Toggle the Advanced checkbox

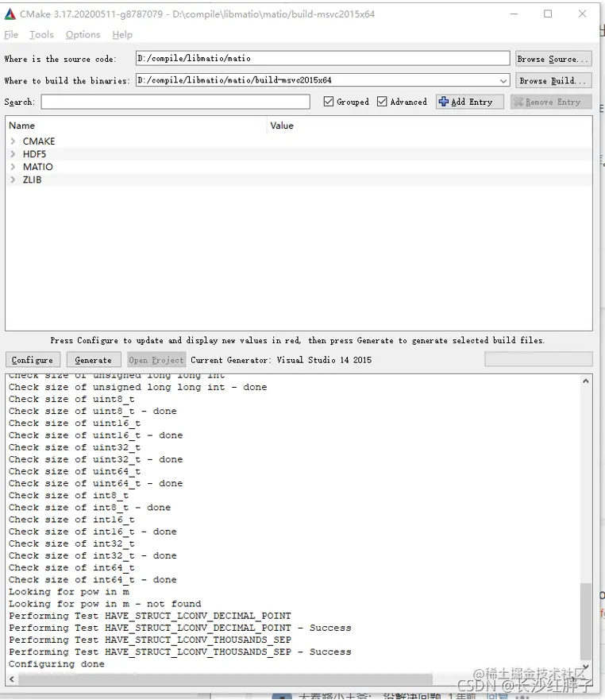tap(382, 102)
